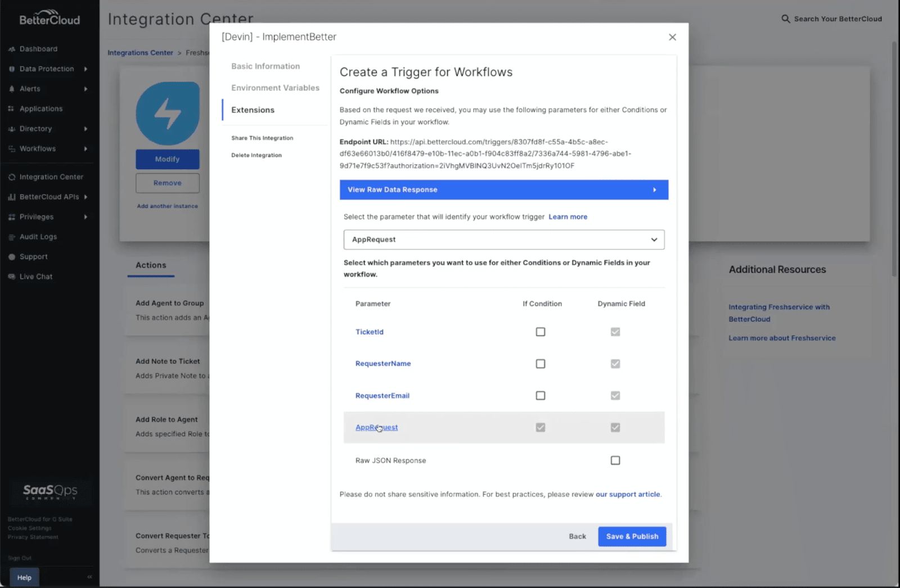900x588 pixels.
Task: Open the Learn more link
Action: pos(568,216)
